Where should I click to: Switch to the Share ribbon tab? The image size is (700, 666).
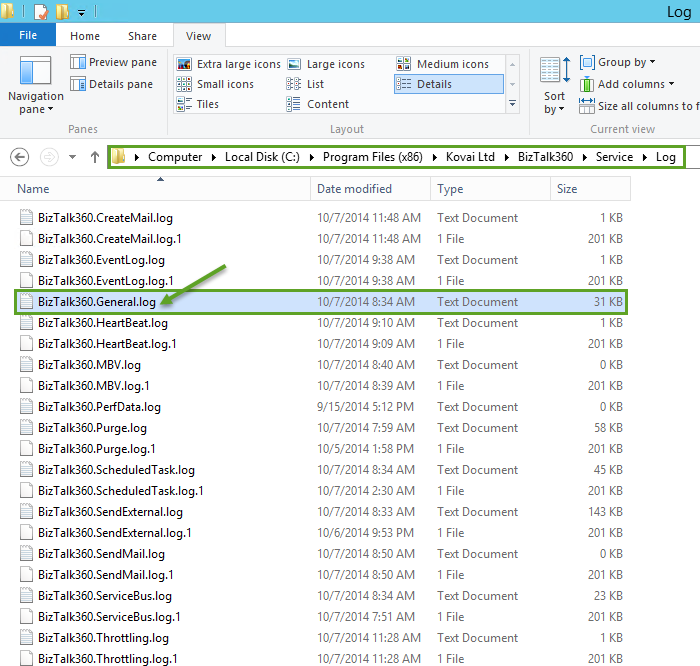point(142,36)
